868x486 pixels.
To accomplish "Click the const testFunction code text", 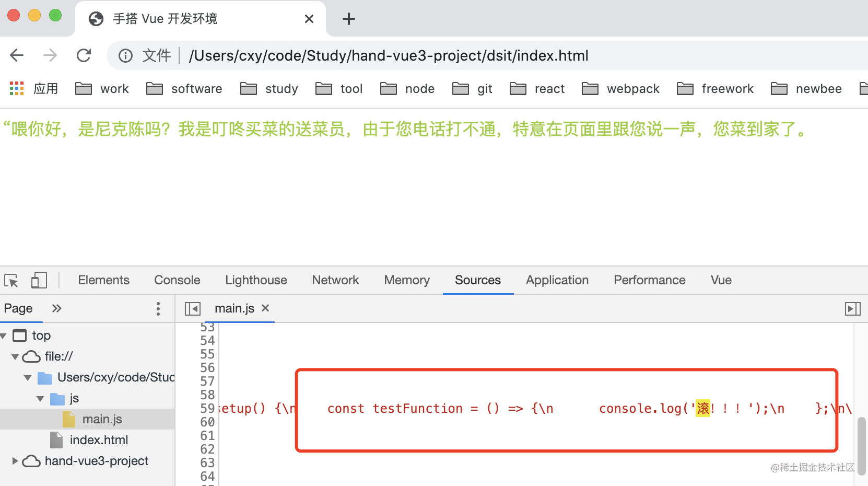I will [x=395, y=408].
